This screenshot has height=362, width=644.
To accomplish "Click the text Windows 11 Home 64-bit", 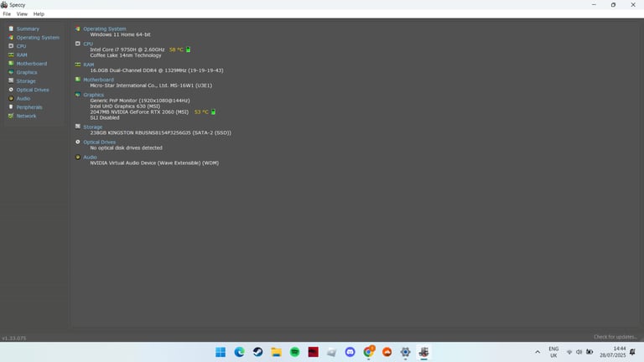I will pyautogui.click(x=121, y=34).
